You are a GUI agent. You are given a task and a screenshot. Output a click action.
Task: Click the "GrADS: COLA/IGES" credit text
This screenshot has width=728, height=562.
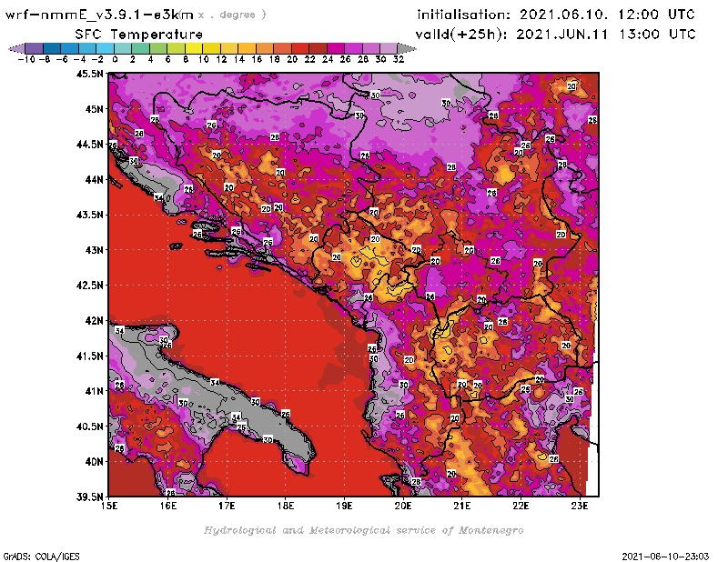pos(41,557)
